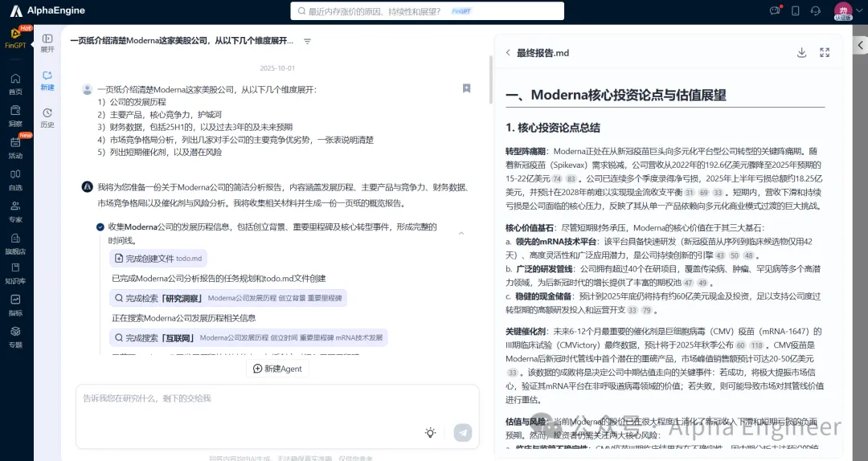
Task: Open the 历史 history panel
Action: (x=47, y=117)
